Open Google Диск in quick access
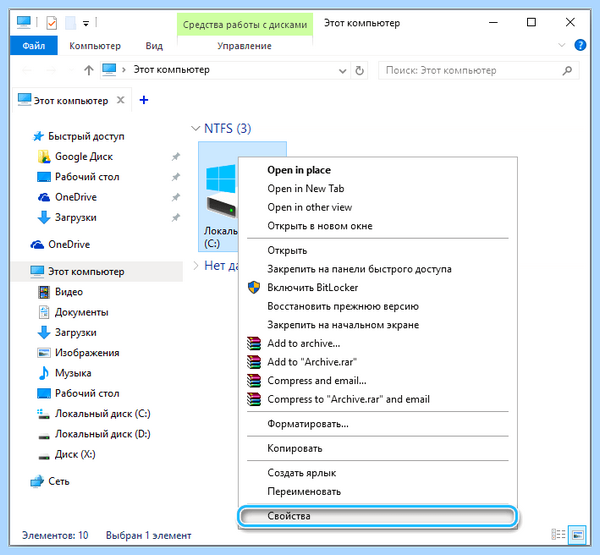Screen dimensions: 600x555 [84, 157]
